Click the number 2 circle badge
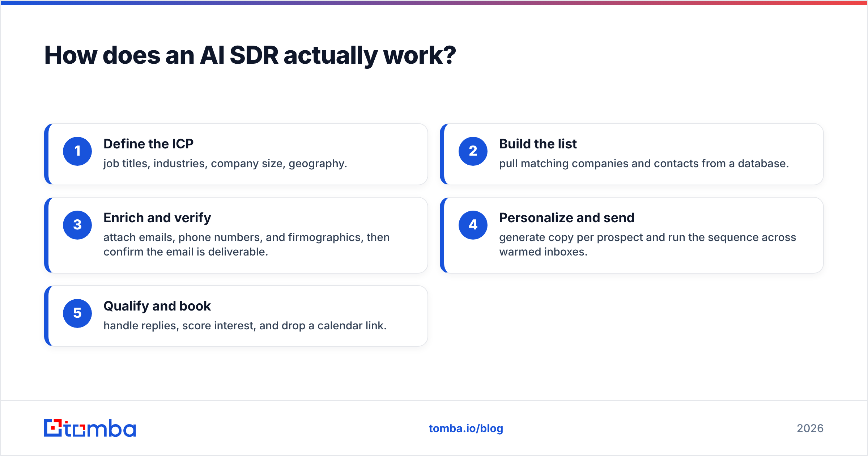 point(473,151)
